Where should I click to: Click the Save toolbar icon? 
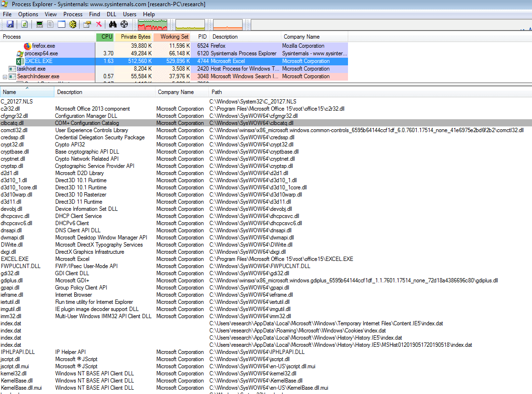10,24
